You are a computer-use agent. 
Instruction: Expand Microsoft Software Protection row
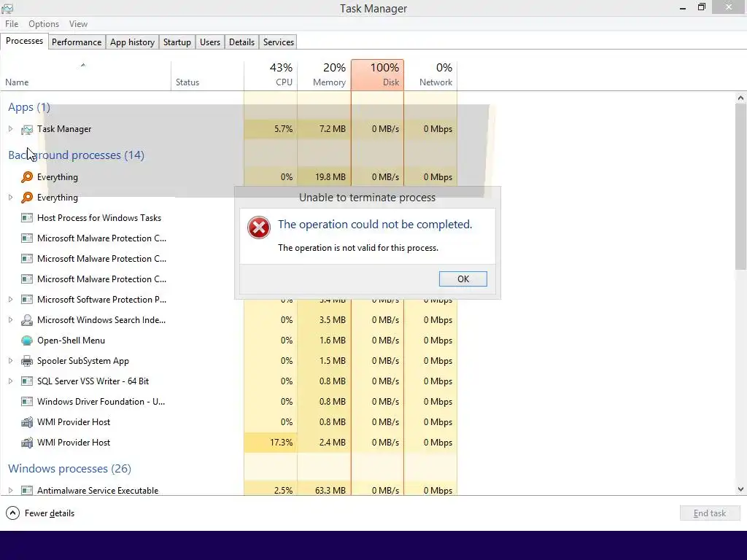point(10,300)
